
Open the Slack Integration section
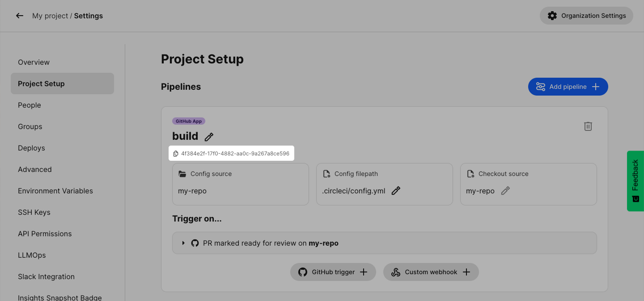pos(46,276)
